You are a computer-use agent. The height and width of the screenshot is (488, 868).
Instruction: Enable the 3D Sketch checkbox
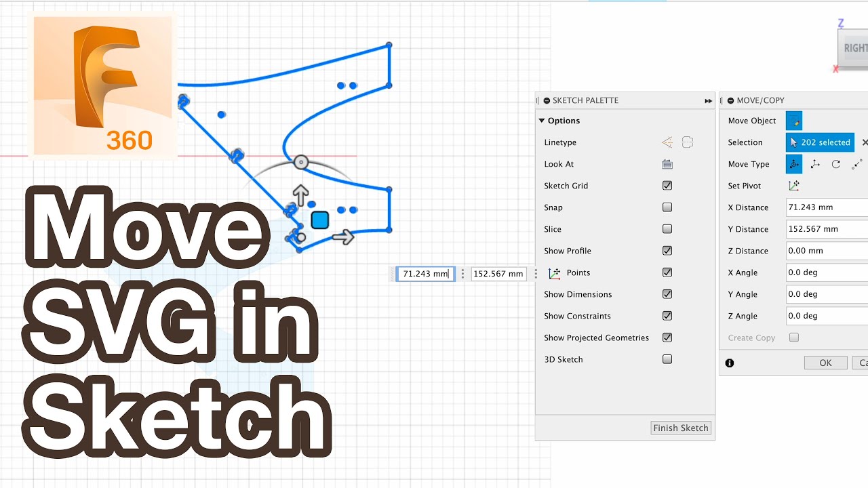coord(667,359)
